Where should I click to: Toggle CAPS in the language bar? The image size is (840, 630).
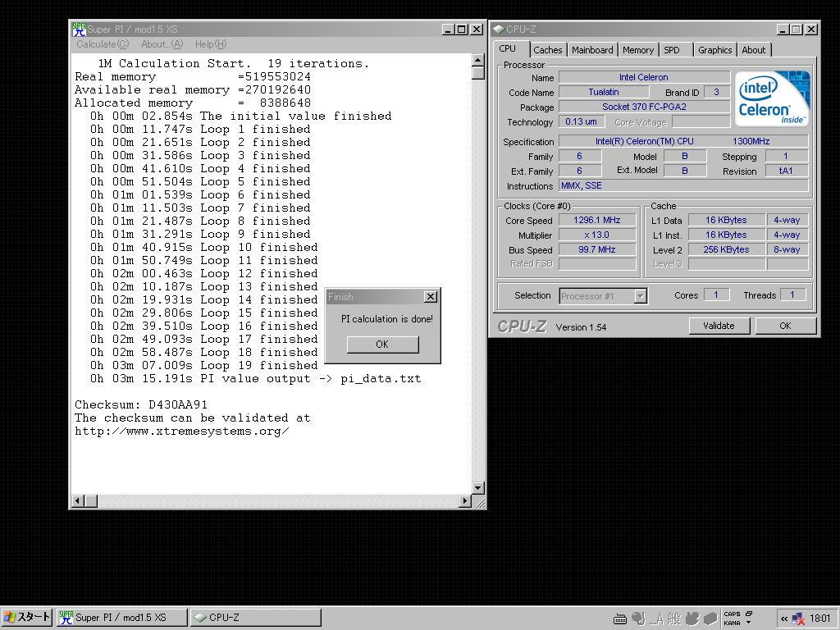click(x=732, y=614)
